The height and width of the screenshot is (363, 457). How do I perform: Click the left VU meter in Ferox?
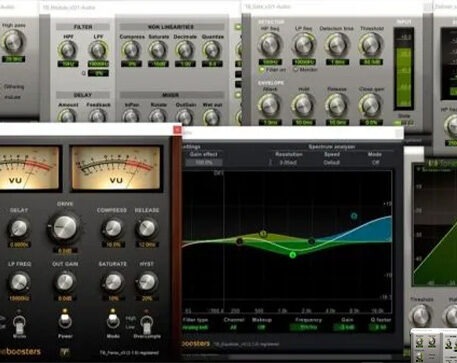click(x=29, y=168)
